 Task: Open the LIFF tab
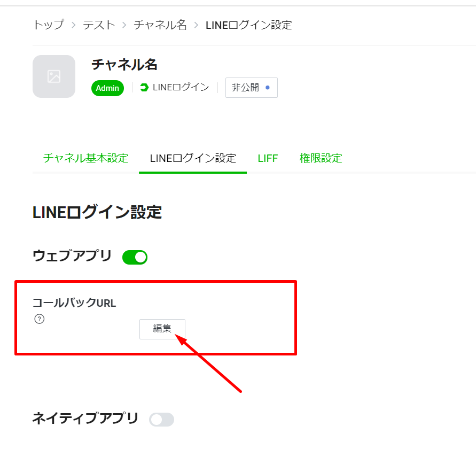coord(268,158)
